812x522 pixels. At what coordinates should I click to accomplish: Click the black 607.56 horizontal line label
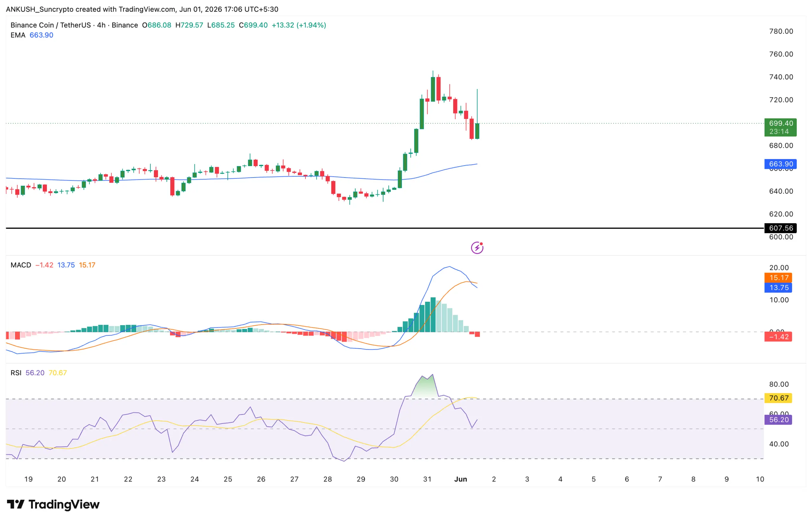(781, 228)
